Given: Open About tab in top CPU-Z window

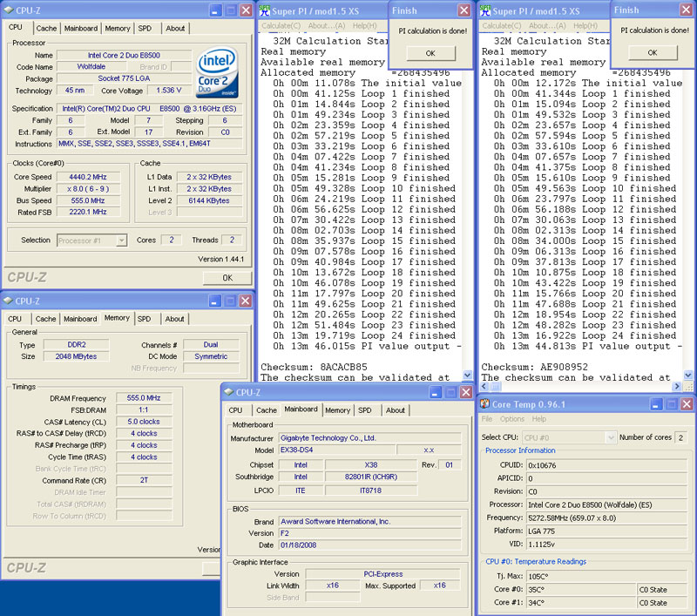Looking at the screenshot, I should tap(175, 28).
